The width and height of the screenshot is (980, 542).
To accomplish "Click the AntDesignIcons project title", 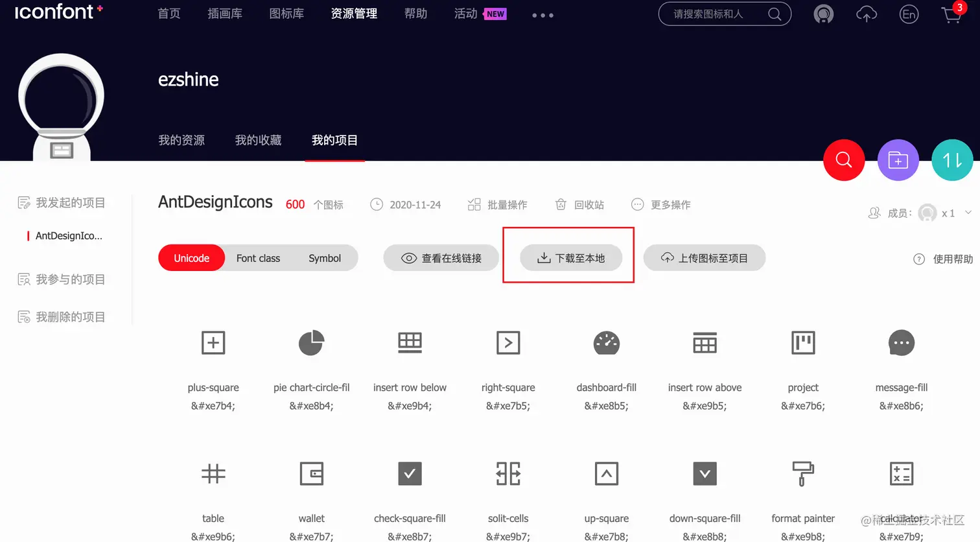I will click(x=215, y=202).
